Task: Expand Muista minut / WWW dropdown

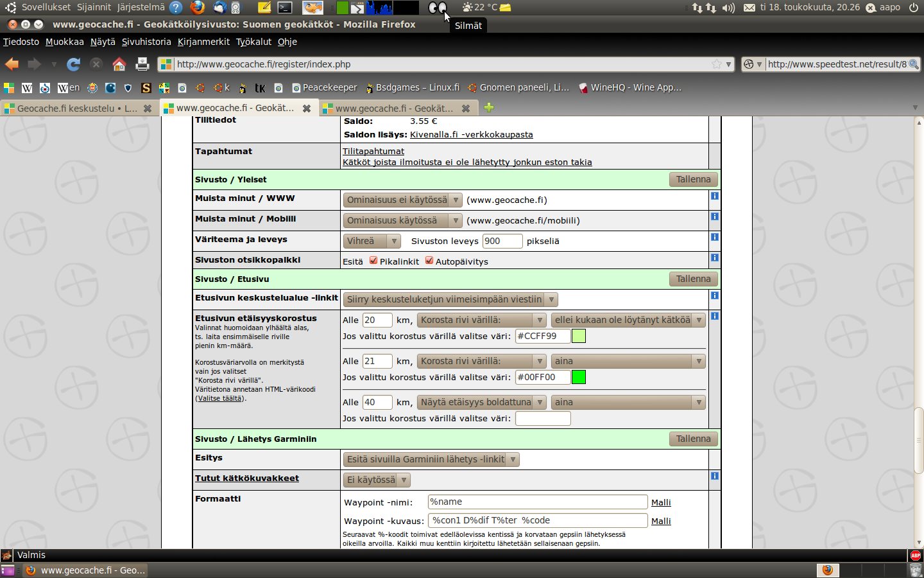Action: tap(402, 200)
